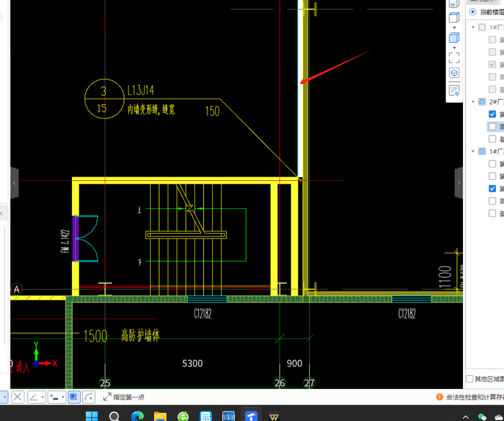
Task: Click the cloud icon in system tray
Action: [499, 417]
